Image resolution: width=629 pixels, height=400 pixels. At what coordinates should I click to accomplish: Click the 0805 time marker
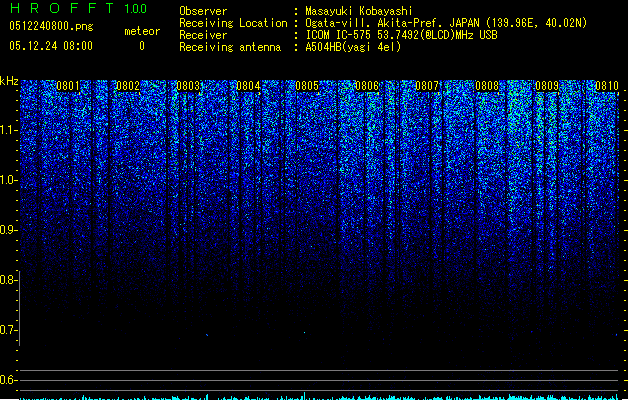307,86
